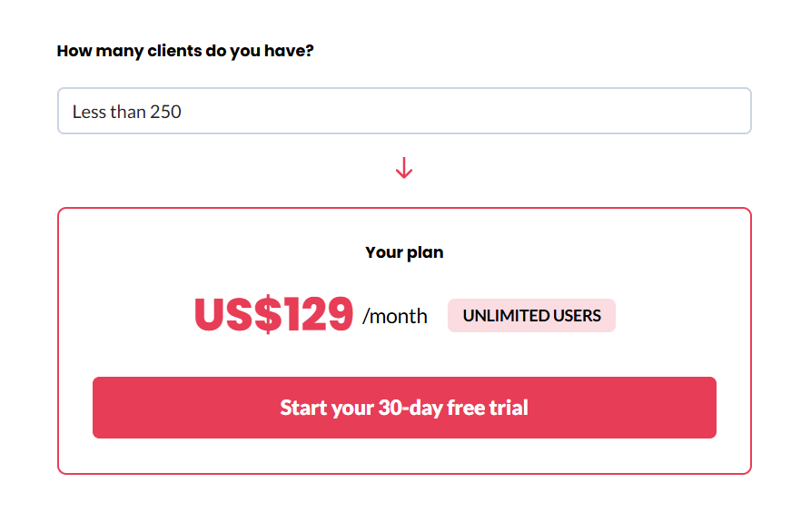Viewport: 811px width, 532px height.
Task: Click the "Less than 250" option text
Action: coord(127,112)
